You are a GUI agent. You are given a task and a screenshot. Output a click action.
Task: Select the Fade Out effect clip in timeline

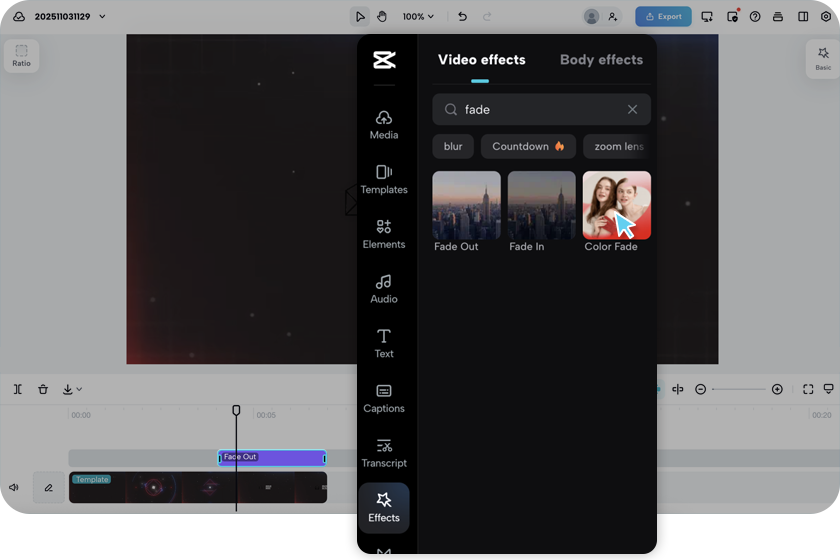[x=272, y=458]
